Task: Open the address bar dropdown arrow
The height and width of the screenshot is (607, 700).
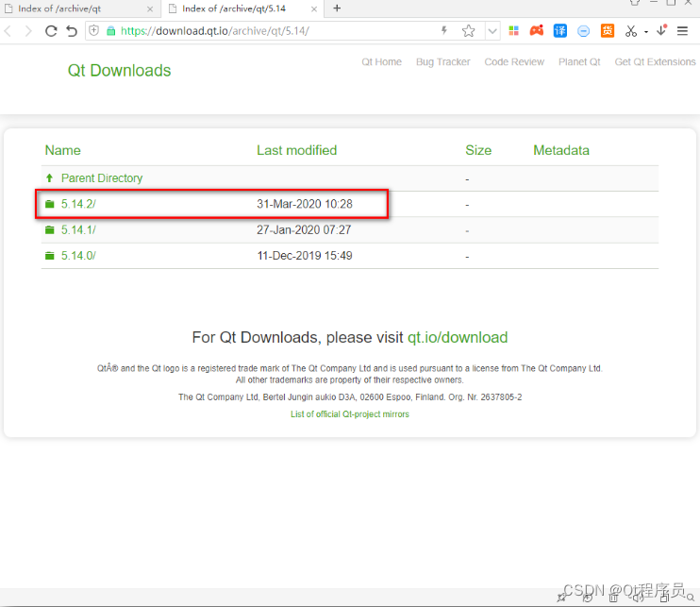Action: pyautogui.click(x=492, y=31)
